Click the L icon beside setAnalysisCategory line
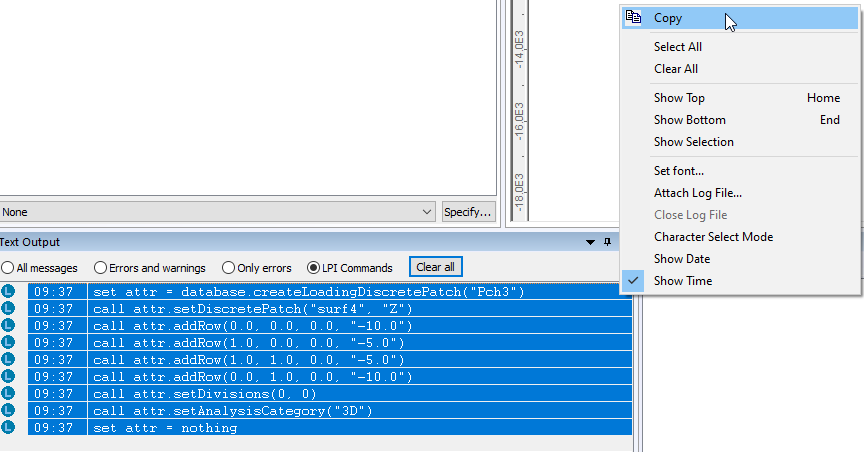864x452 pixels. pyautogui.click(x=9, y=411)
